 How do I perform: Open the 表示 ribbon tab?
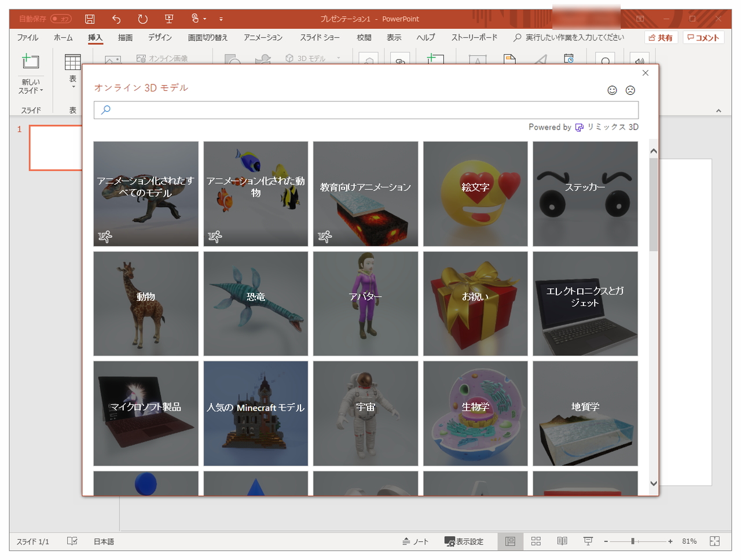pos(394,38)
